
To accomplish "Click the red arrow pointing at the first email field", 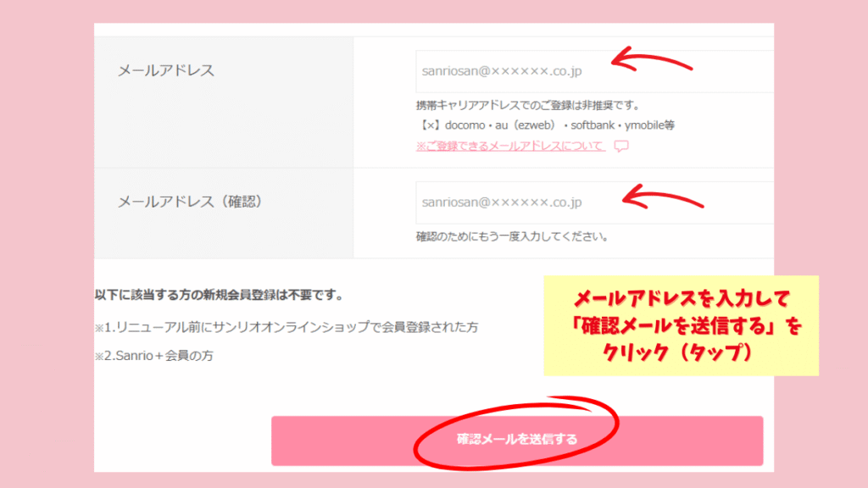I will (652, 59).
